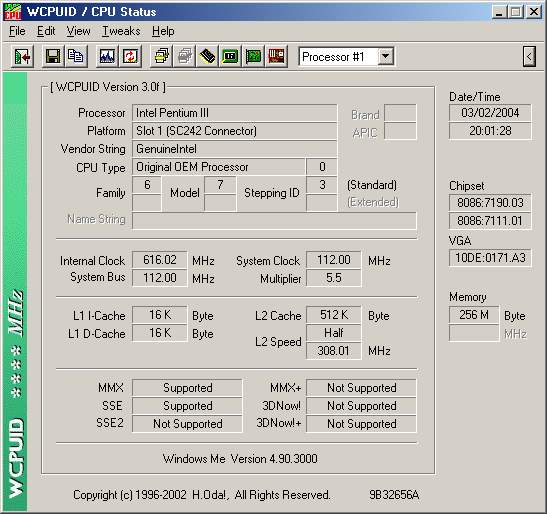Click the yellow stacked windows icon
This screenshot has height=514, width=547.
(x=162, y=56)
